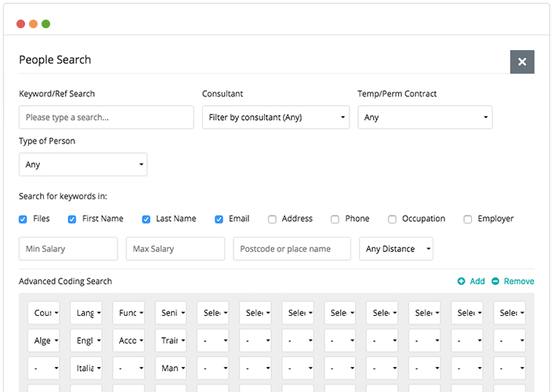Image resolution: width=554 pixels, height=392 pixels.
Task: Click the Remove minus icon
Action: [495, 281]
